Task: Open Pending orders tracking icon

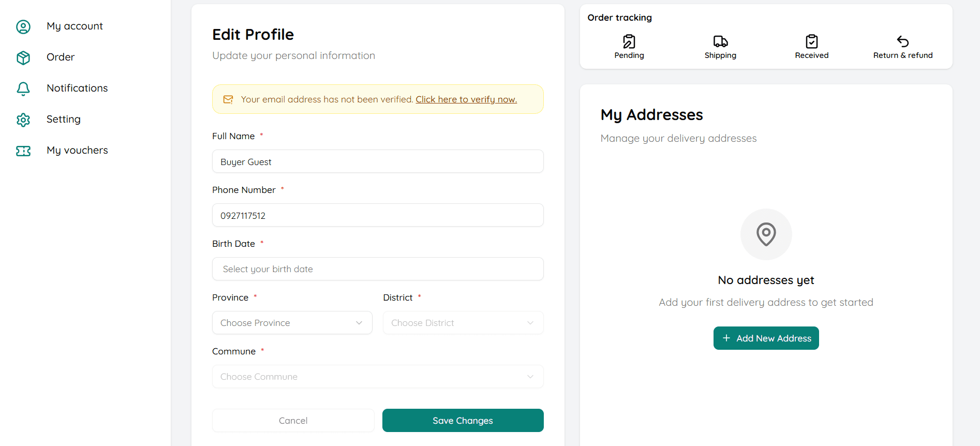Action: (629, 41)
